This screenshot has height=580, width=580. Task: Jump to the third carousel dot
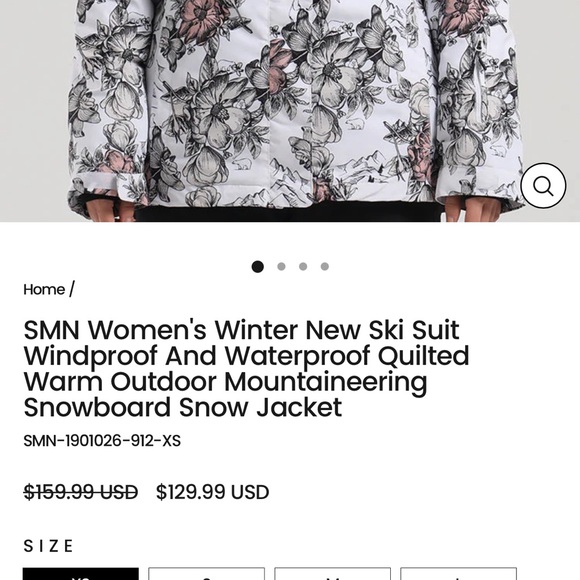303,266
